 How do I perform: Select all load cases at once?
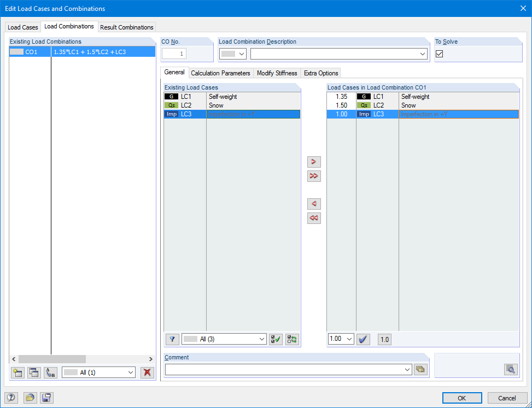point(275,339)
